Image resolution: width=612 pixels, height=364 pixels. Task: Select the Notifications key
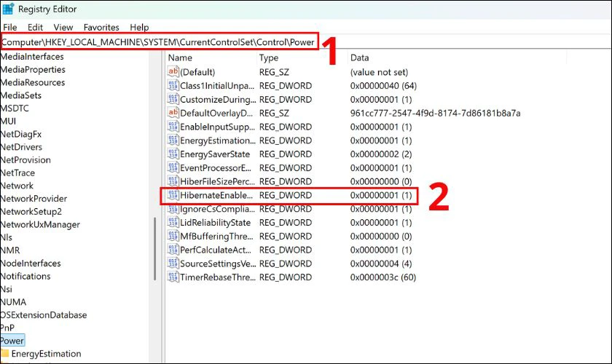25,276
